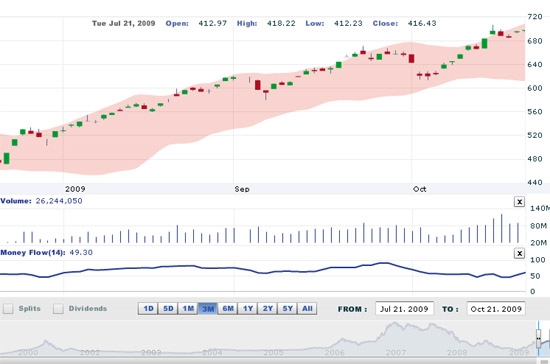Click the tallest volume bar in October
Viewport: 550px width, 364px height.
502,229
